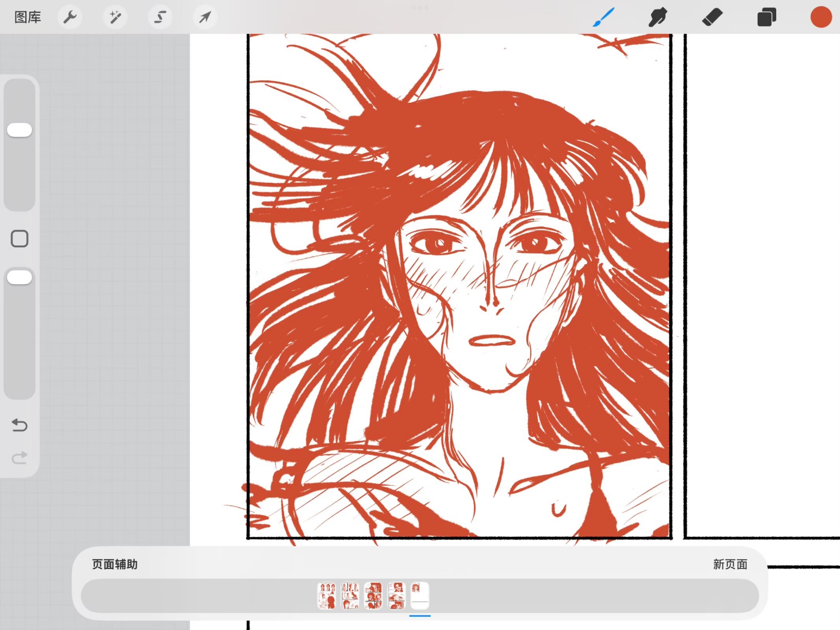Tap the brush size slider handle
This screenshot has width=840, height=630.
[x=19, y=130]
